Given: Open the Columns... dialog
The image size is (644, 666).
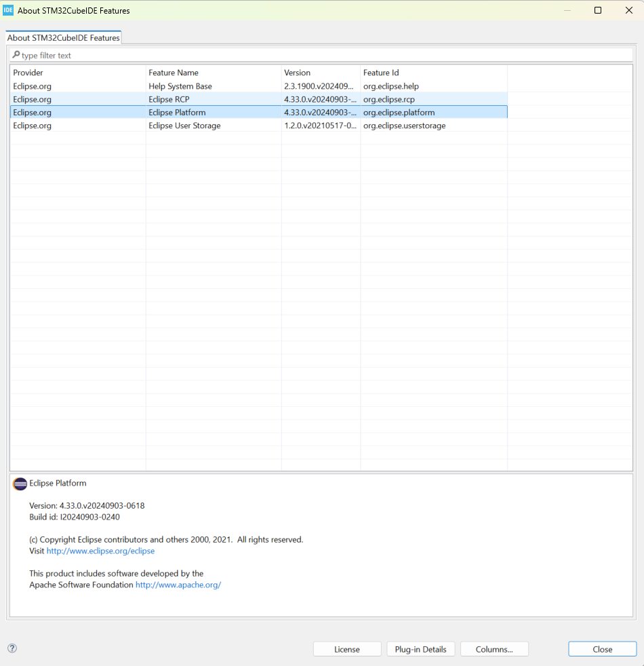Looking at the screenshot, I should pyautogui.click(x=494, y=649).
